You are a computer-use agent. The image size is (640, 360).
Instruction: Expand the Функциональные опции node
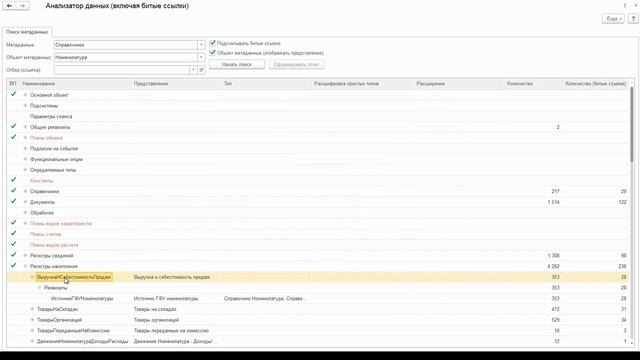[x=25, y=159]
